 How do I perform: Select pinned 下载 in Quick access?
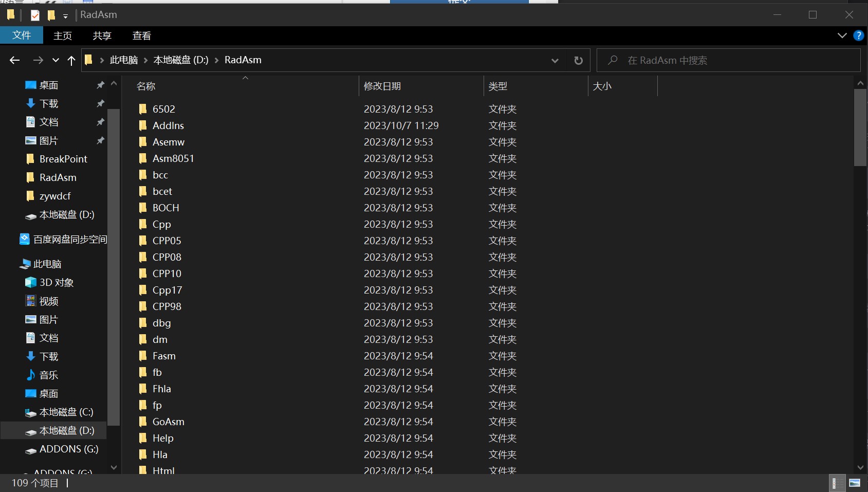tap(49, 104)
